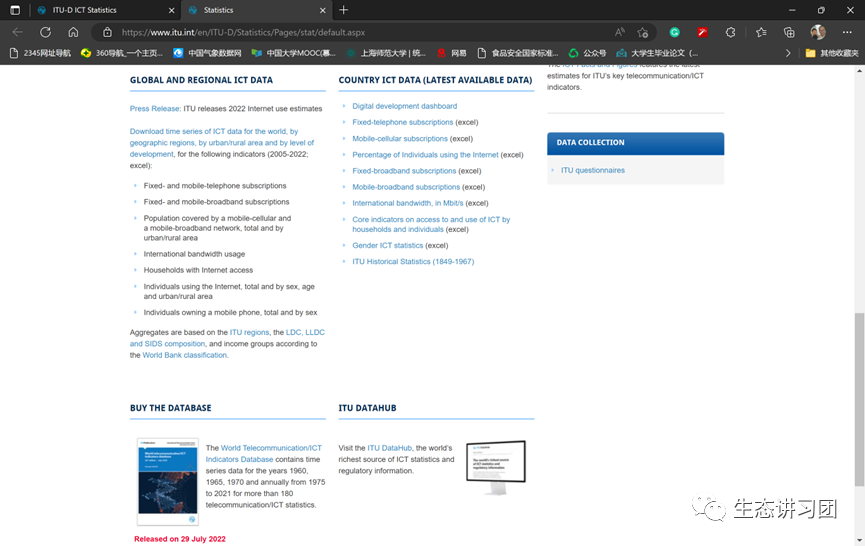Click the page vertical scrollbar thumb

[859, 399]
